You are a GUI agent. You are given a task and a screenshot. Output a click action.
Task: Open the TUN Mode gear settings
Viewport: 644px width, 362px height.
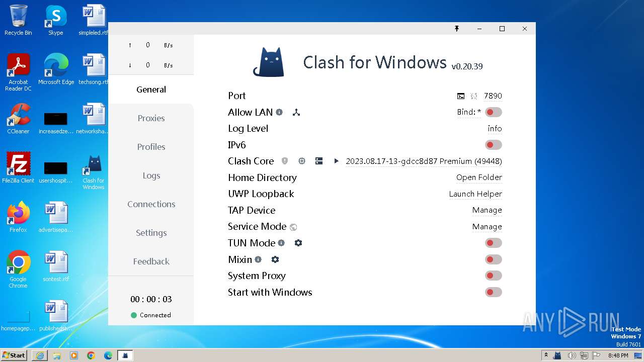tap(298, 243)
